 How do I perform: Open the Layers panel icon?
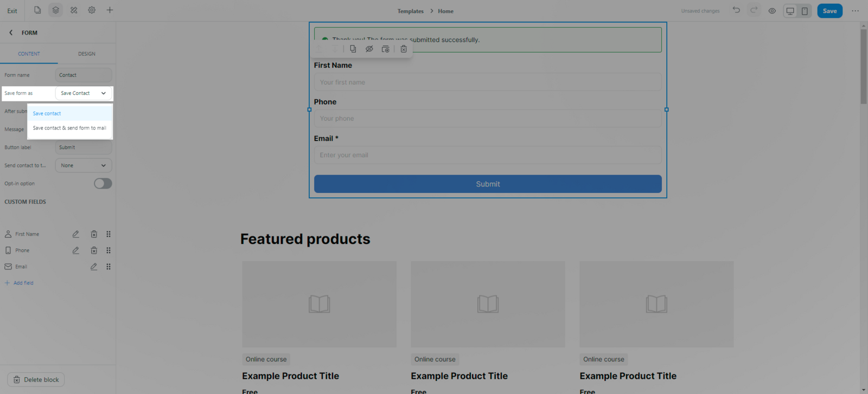click(55, 10)
